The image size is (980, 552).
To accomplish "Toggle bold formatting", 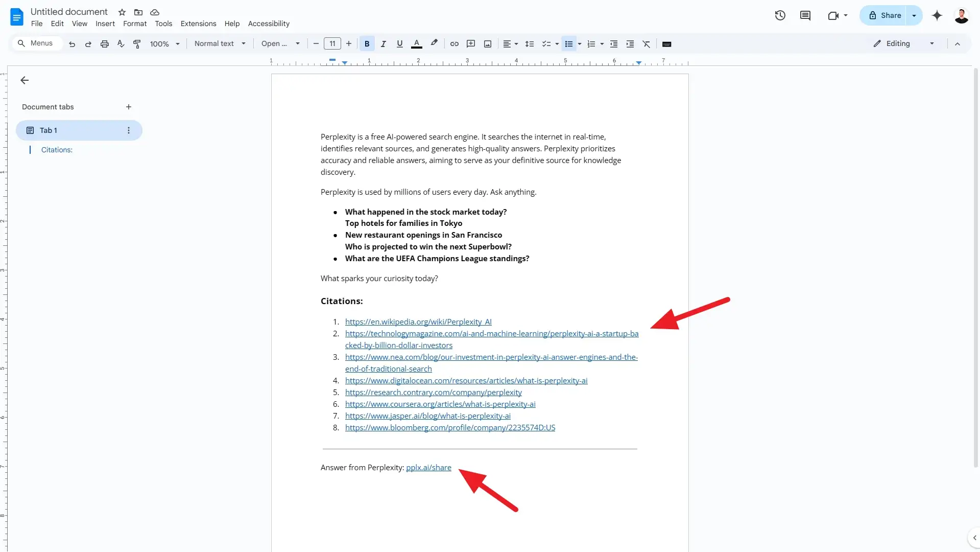I will (x=367, y=44).
